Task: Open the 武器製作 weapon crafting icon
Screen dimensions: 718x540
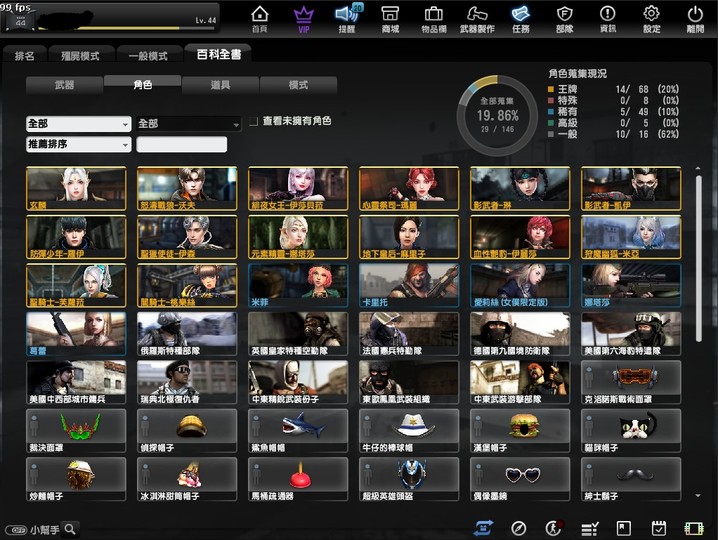Action: click(x=476, y=17)
